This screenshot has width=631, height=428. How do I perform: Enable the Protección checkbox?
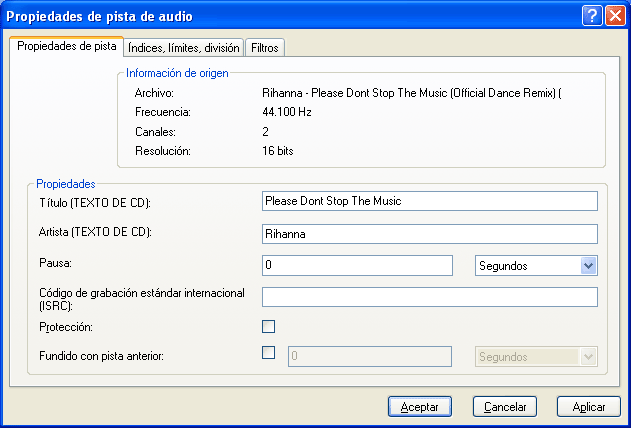point(268,326)
